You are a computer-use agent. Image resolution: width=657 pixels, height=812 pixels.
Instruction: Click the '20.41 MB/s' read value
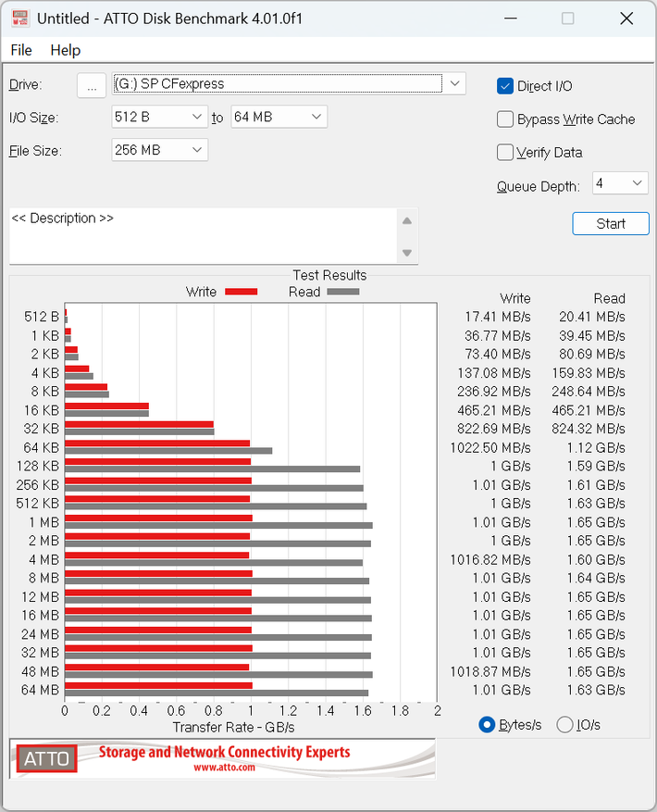(x=592, y=317)
